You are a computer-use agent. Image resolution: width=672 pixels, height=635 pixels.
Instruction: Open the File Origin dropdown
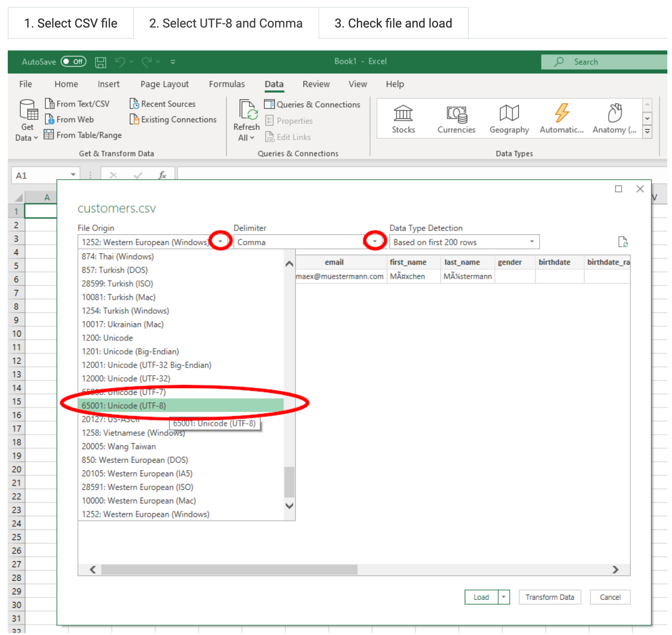click(220, 241)
